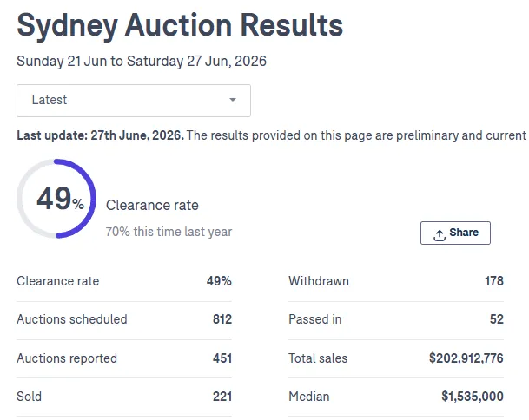Click the Total sales $202,912,776 value

(466, 358)
